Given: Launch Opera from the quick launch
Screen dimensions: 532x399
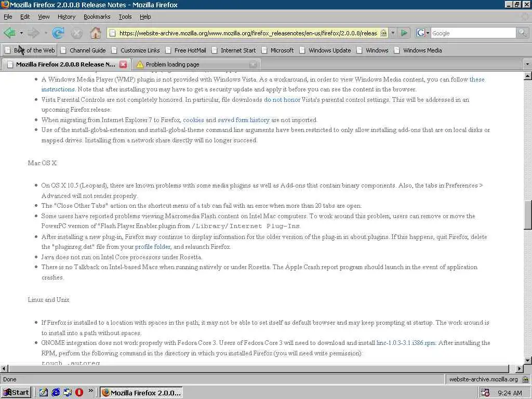Looking at the screenshot, I should 79,393.
